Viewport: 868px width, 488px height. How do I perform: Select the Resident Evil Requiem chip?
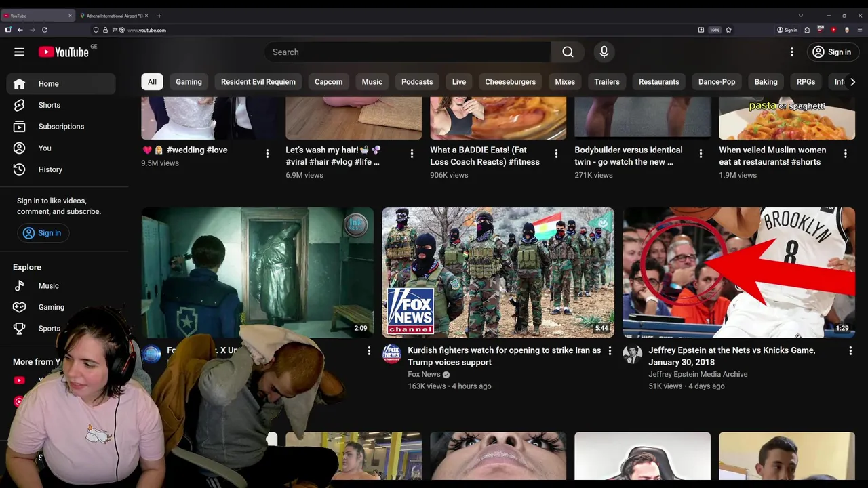coord(258,82)
